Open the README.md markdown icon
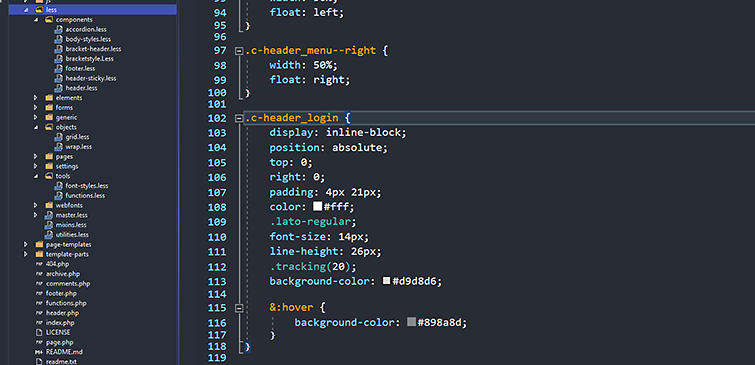755x365 pixels. point(39,352)
